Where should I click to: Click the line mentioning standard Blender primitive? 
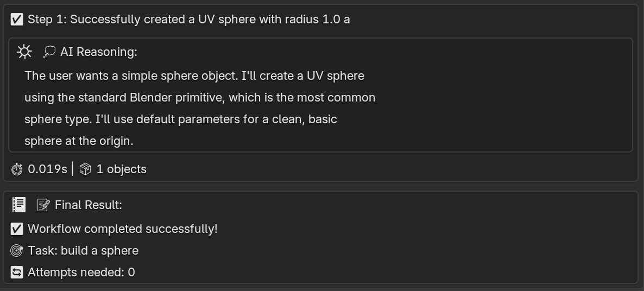coord(200,98)
